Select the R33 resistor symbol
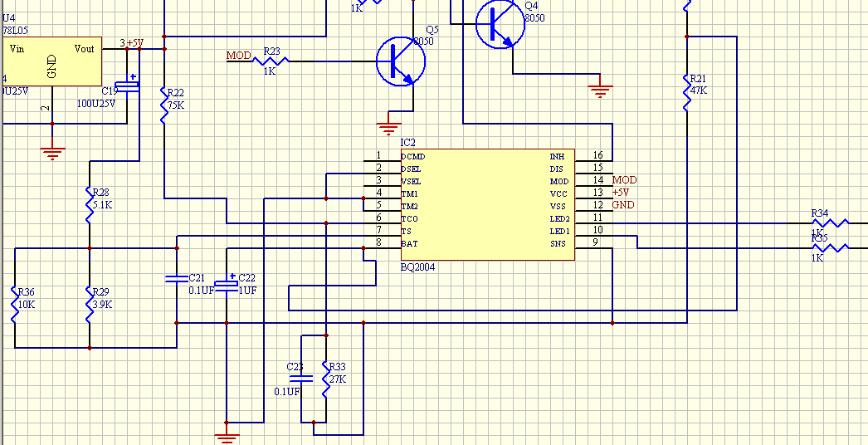This screenshot has height=445, width=868. click(x=326, y=379)
